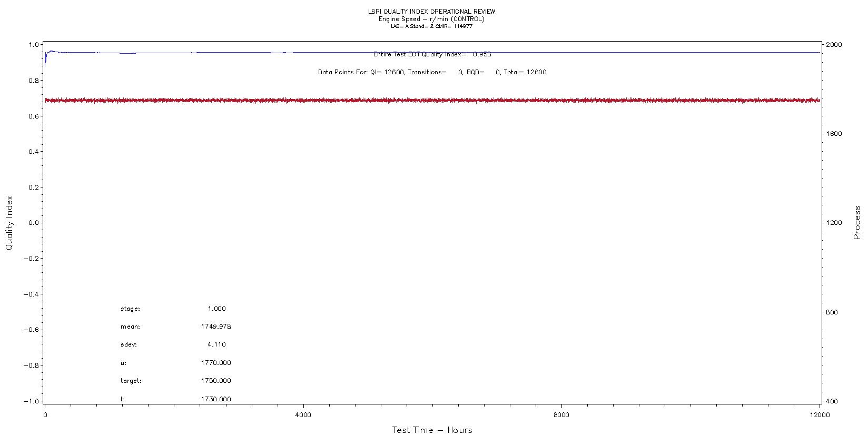Click the 'stage:' statistic label
This screenshot has width=868, height=445.
(x=130, y=309)
